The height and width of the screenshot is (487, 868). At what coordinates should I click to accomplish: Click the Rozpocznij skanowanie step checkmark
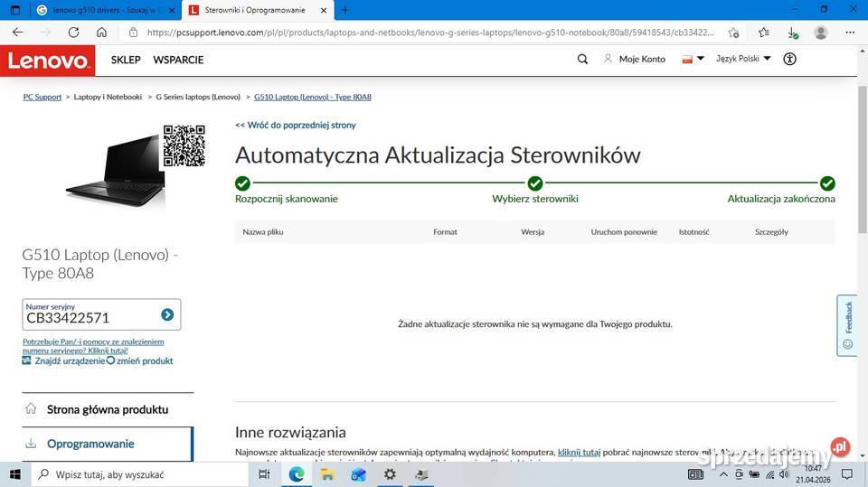[x=242, y=183]
